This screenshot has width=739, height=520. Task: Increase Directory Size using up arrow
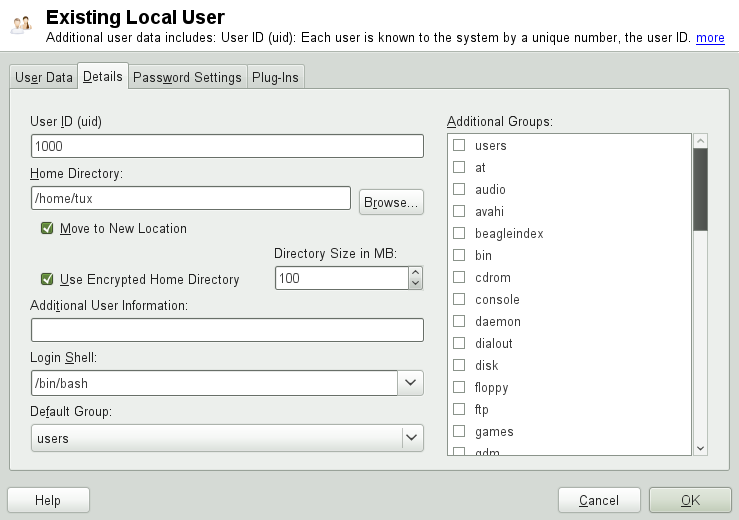(416, 273)
